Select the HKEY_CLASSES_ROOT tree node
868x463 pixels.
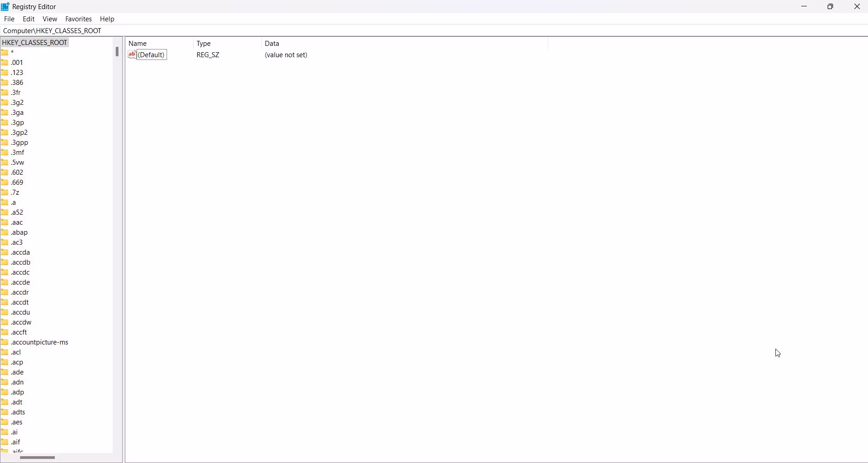35,42
